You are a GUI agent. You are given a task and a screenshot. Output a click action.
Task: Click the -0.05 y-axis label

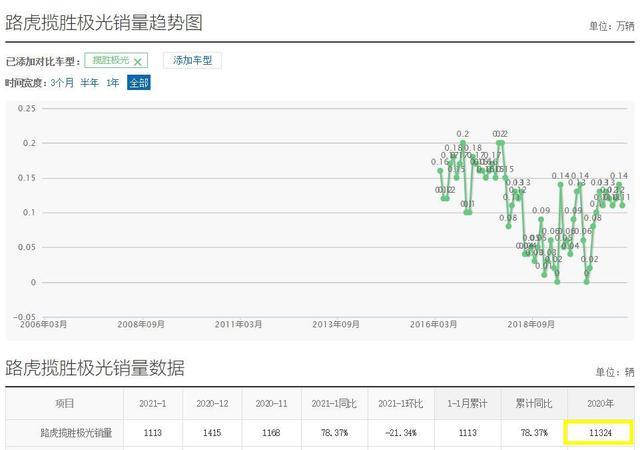click(x=24, y=317)
